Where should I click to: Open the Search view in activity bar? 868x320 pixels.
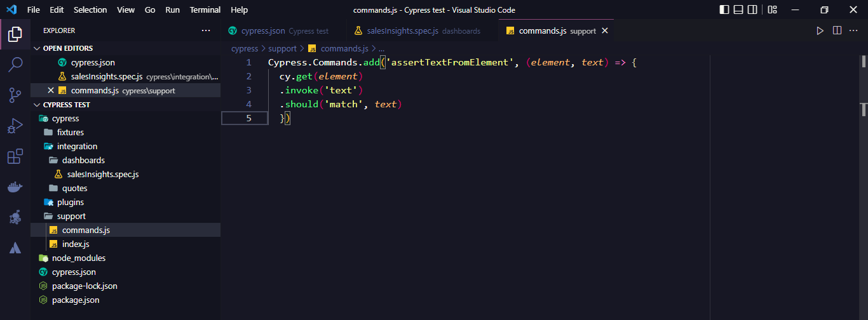(15, 64)
